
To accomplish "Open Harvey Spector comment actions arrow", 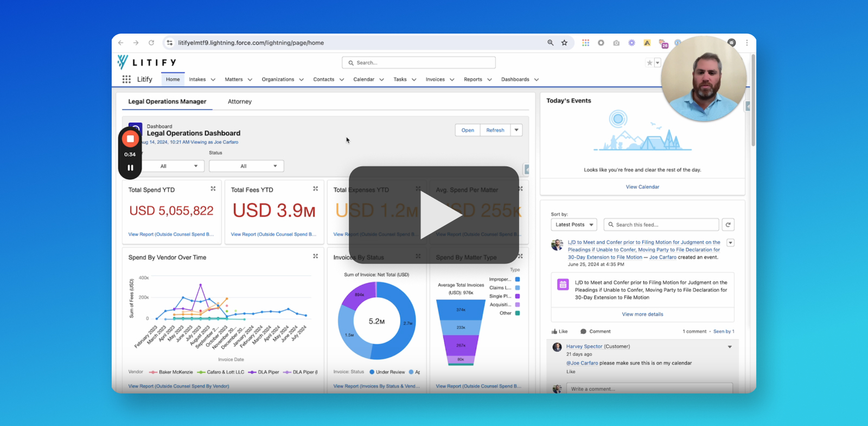I will pos(730,347).
